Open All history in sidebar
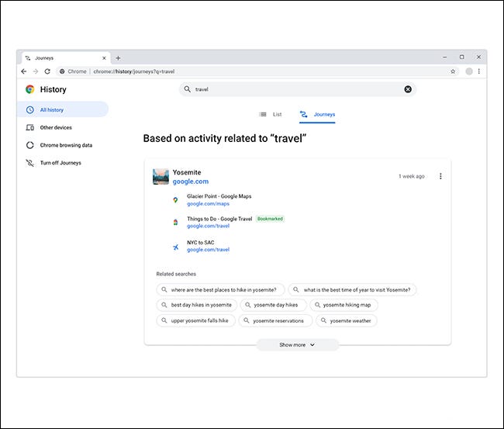 [51, 109]
